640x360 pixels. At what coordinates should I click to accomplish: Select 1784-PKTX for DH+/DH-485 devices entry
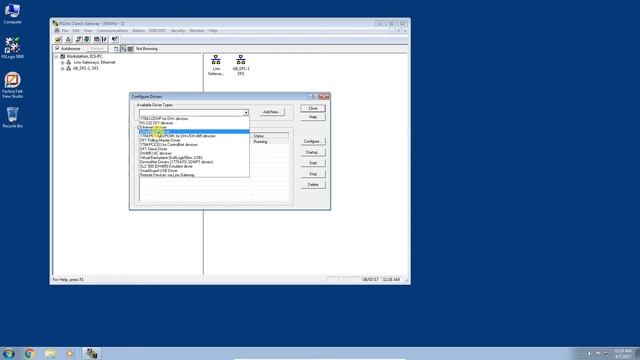click(194, 136)
